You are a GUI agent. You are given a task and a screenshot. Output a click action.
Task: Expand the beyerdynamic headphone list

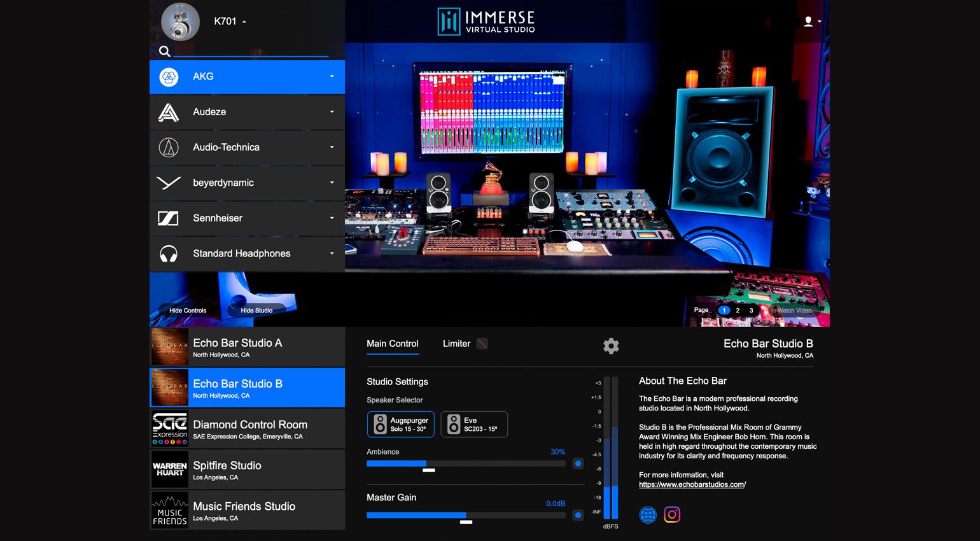332,183
